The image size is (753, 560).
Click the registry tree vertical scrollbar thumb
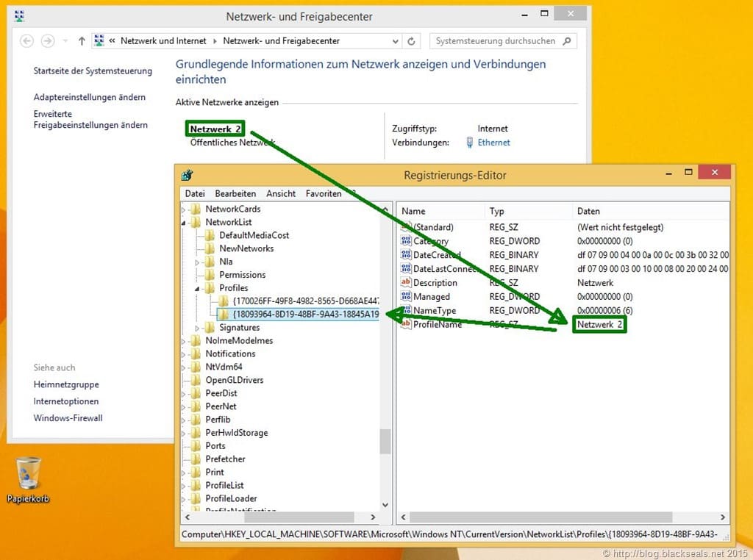[x=385, y=441]
